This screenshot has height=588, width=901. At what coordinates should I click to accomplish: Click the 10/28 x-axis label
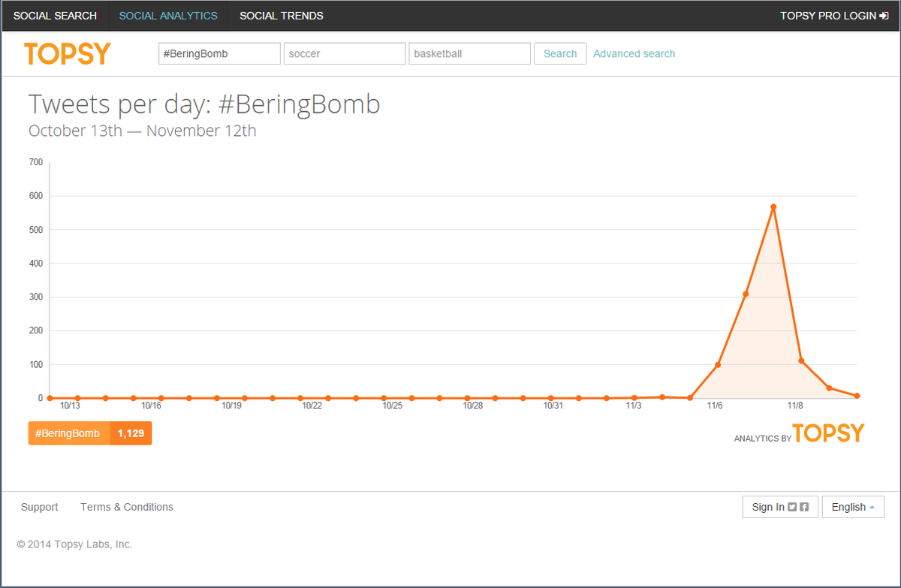[x=473, y=406]
